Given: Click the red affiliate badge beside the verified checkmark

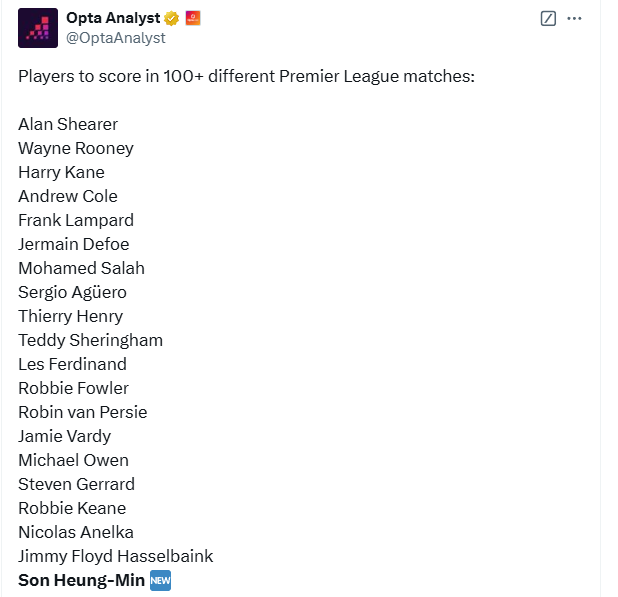Looking at the screenshot, I should pos(193,18).
